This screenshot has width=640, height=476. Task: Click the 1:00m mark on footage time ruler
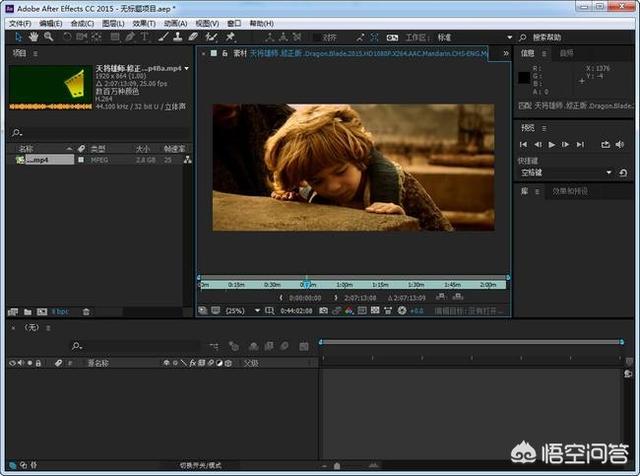[x=344, y=285]
